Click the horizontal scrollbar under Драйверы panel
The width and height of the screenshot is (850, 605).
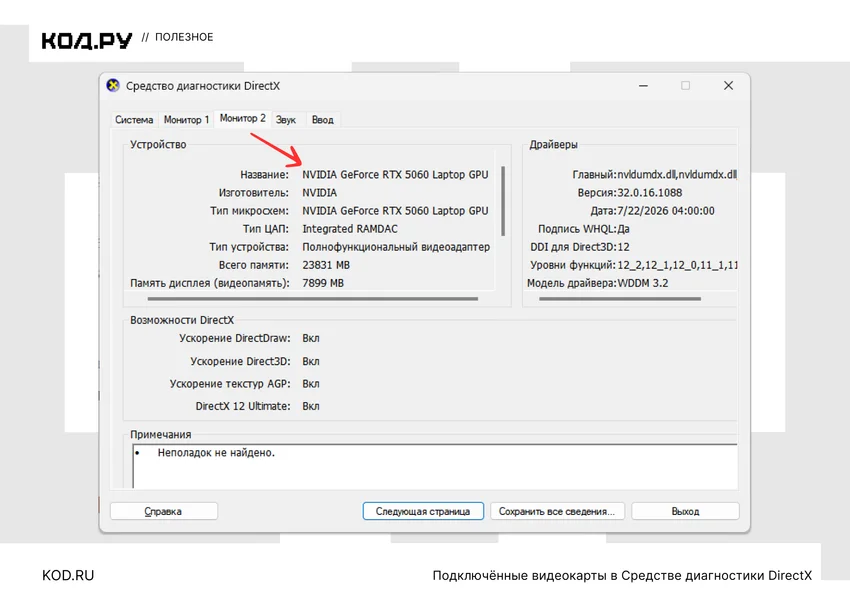click(620, 299)
